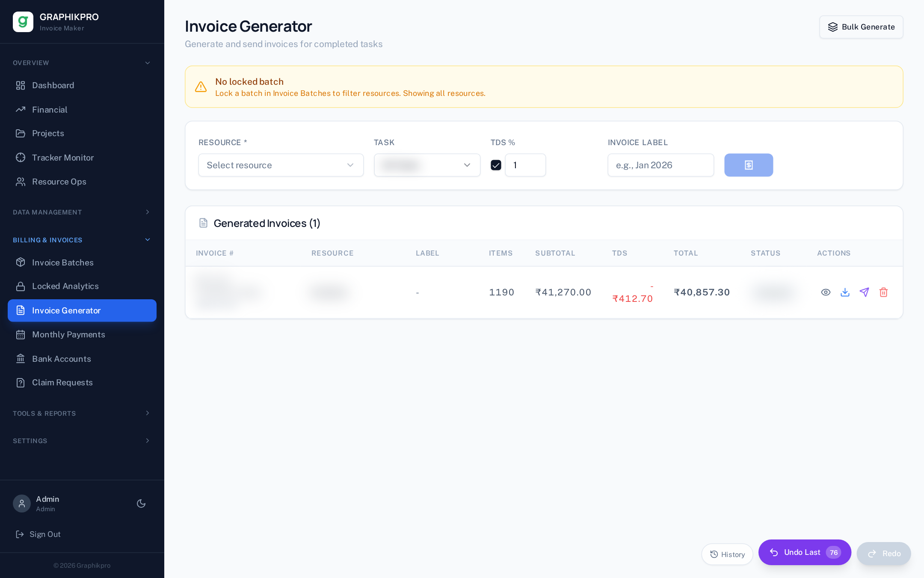Open Invoice Batches
The height and width of the screenshot is (578, 924).
(82, 262)
